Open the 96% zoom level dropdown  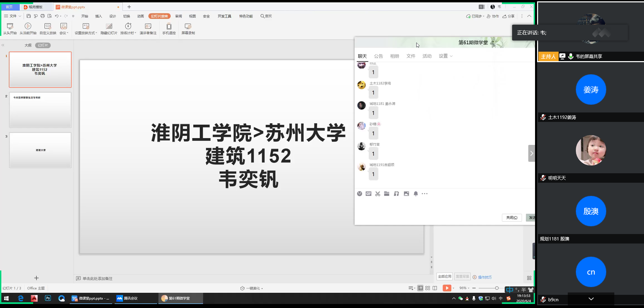click(x=465, y=288)
